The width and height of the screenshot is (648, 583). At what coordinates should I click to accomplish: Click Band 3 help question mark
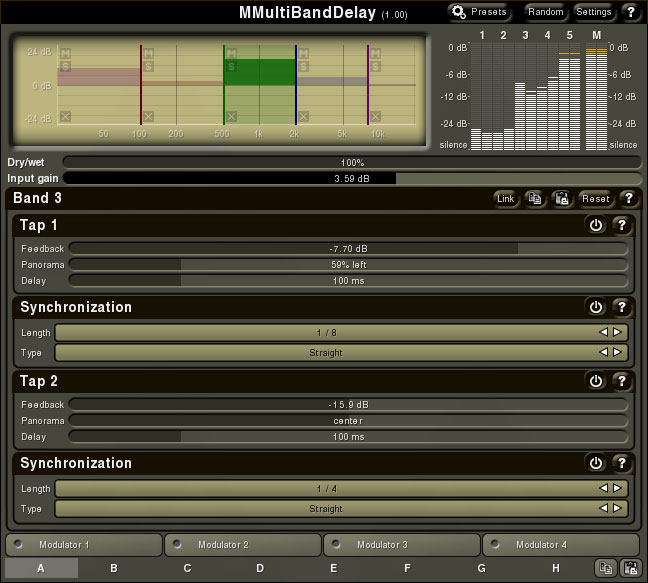(629, 199)
